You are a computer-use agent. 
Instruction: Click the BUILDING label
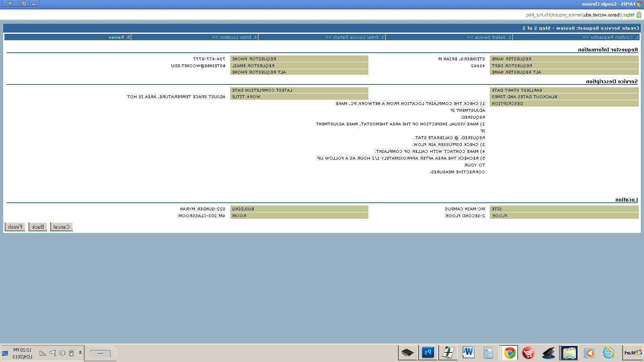(243, 209)
